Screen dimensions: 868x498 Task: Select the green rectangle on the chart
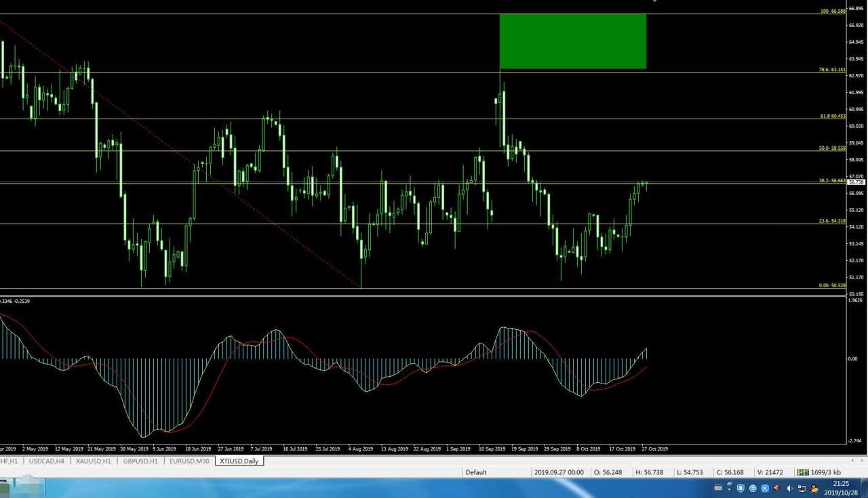click(x=573, y=41)
